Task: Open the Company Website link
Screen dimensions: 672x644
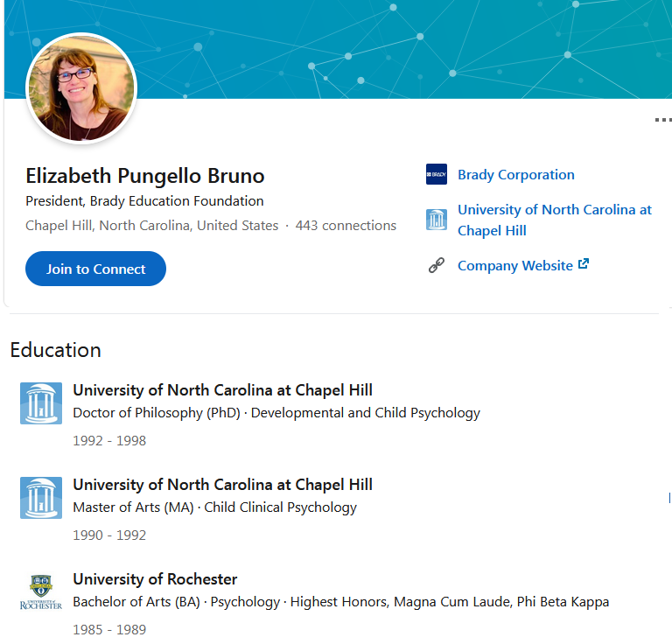Action: pos(515,266)
